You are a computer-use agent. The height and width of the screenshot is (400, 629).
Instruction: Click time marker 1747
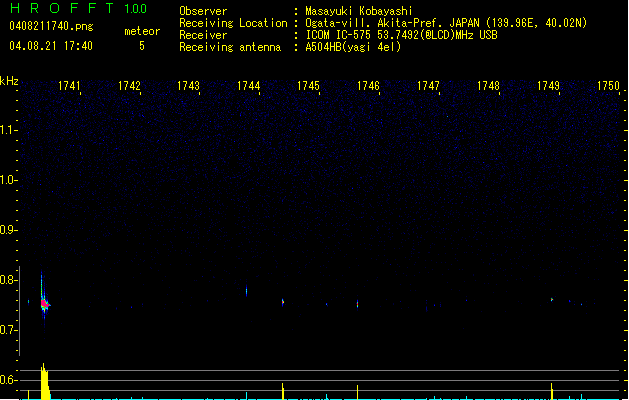tap(428, 86)
